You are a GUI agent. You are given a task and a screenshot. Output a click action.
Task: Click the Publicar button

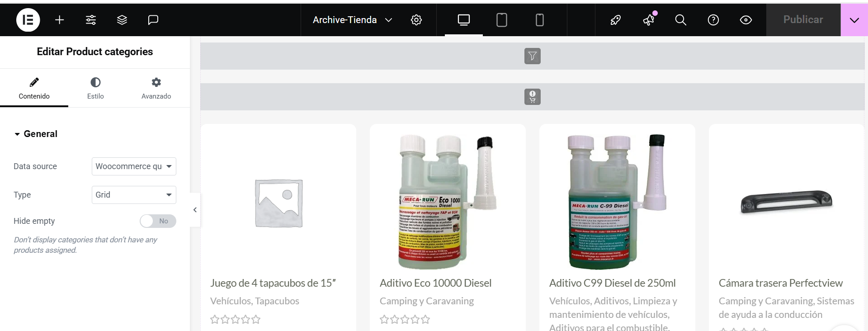(803, 20)
